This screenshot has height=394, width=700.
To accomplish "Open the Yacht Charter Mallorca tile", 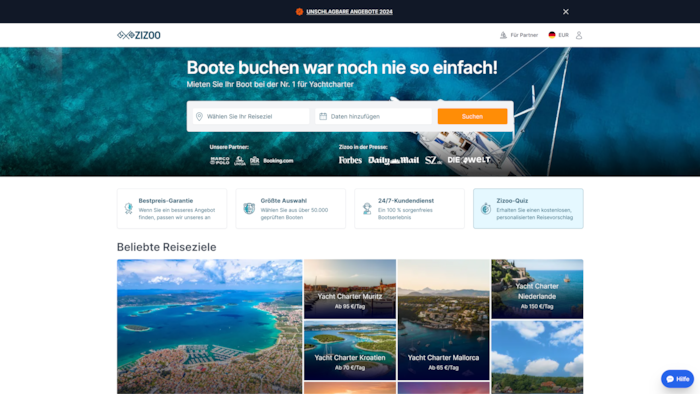I will pos(443,319).
